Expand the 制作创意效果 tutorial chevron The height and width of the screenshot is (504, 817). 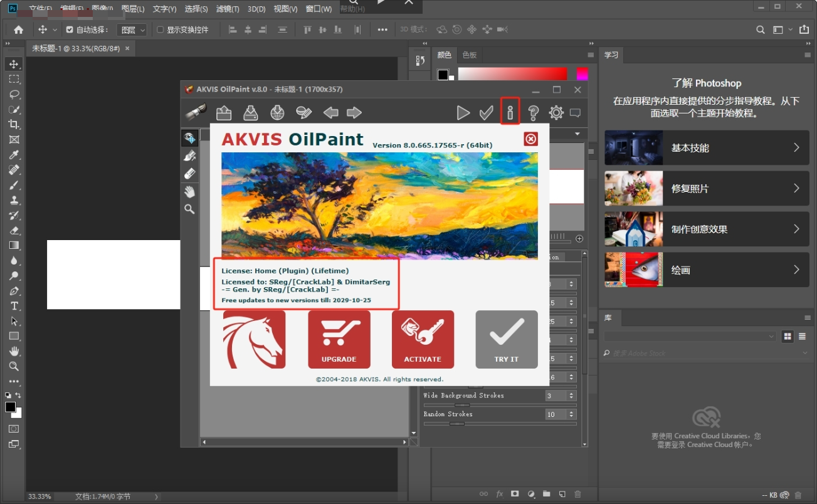tap(796, 229)
